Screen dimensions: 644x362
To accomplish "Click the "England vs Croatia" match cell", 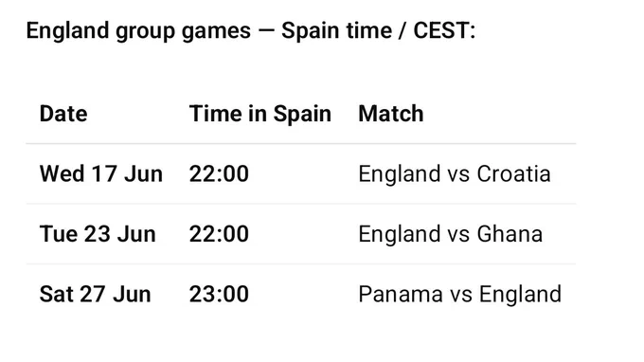I will (x=455, y=174).
